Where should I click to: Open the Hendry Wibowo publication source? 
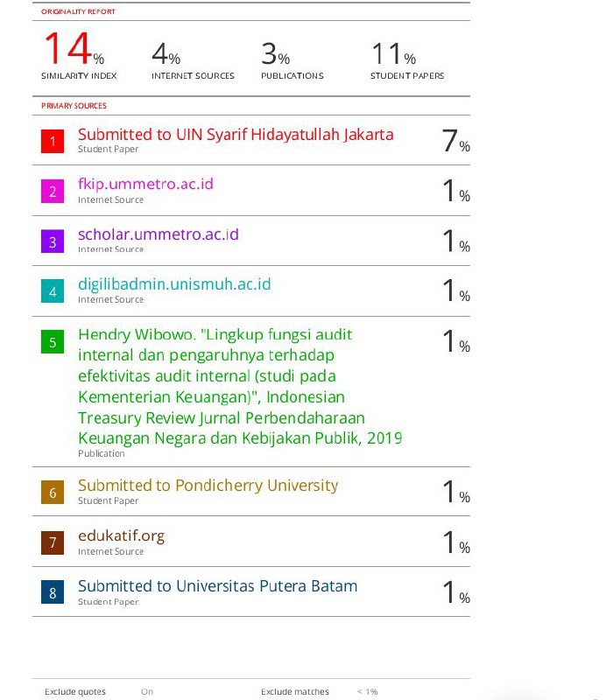(x=240, y=386)
